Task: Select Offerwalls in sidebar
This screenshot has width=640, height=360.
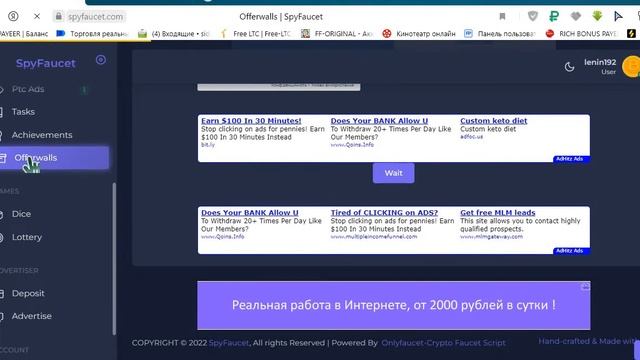Action: 54,158
